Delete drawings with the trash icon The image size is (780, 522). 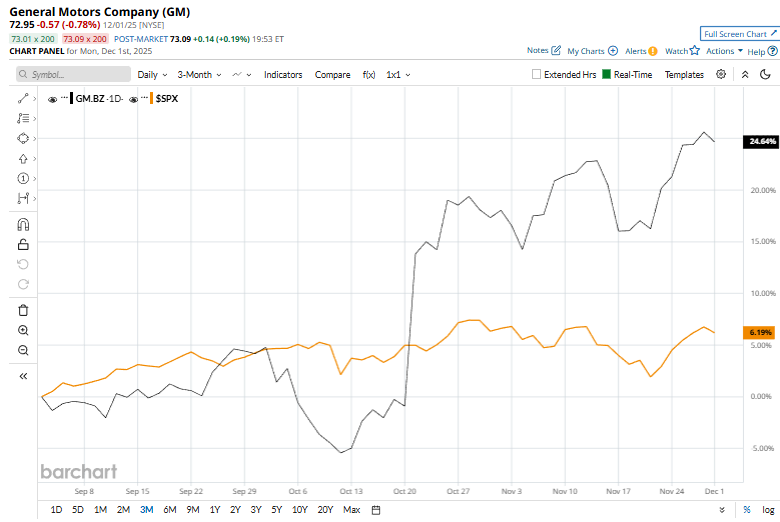pyautogui.click(x=23, y=311)
